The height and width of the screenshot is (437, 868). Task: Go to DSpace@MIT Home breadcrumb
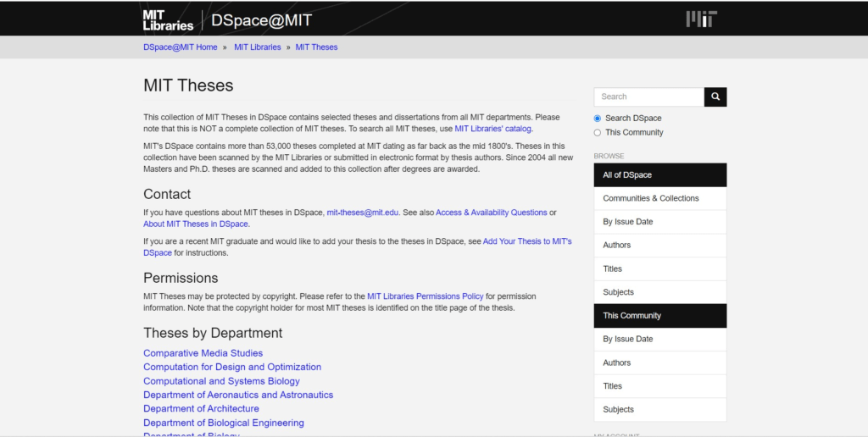click(x=181, y=47)
